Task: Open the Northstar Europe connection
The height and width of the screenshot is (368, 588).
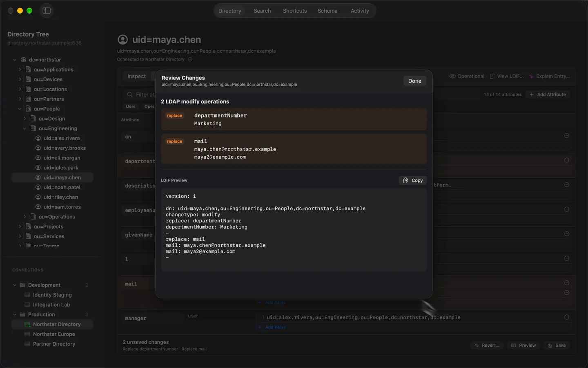Action: pyautogui.click(x=54, y=334)
